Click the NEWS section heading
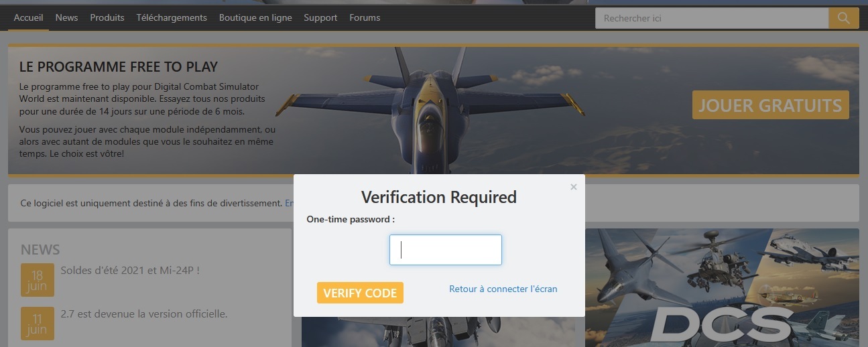The height and width of the screenshot is (347, 868). pyautogui.click(x=40, y=250)
